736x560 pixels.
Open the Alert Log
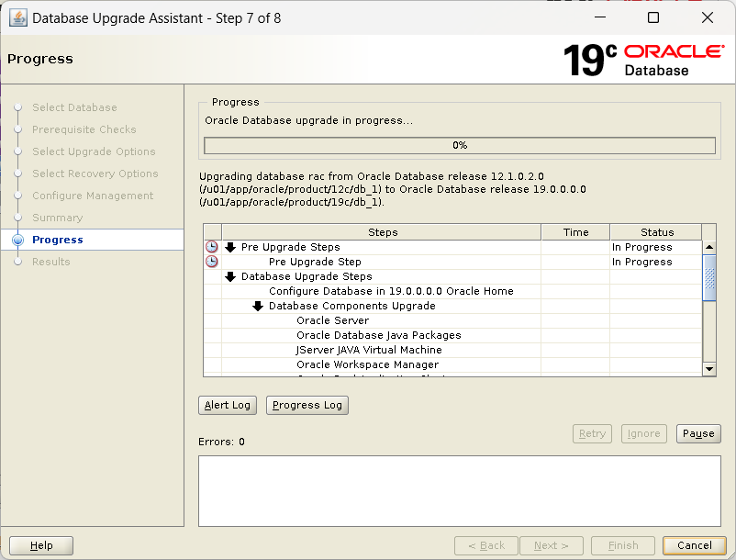(228, 405)
